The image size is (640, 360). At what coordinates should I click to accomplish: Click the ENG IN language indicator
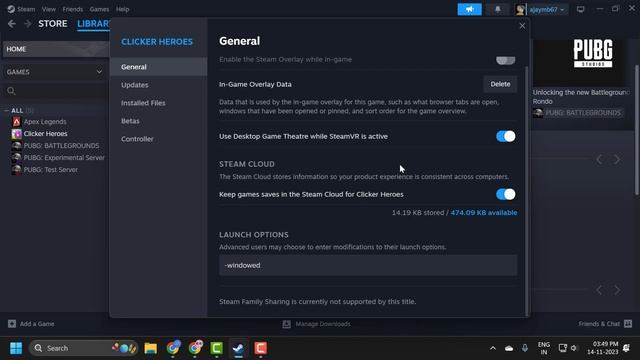click(x=544, y=348)
